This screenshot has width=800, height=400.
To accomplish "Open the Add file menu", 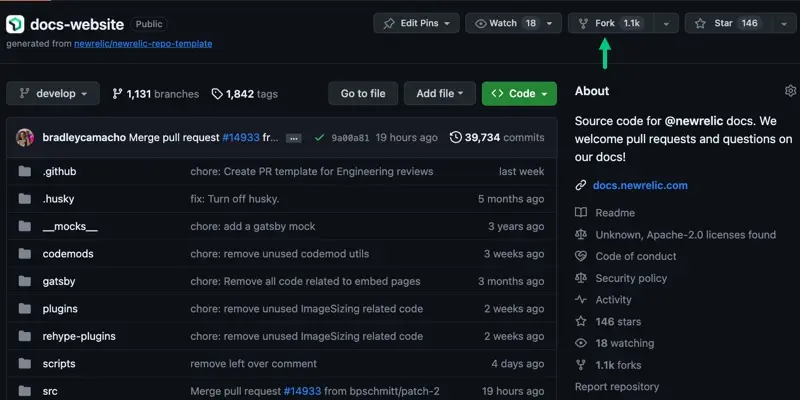I will [439, 94].
